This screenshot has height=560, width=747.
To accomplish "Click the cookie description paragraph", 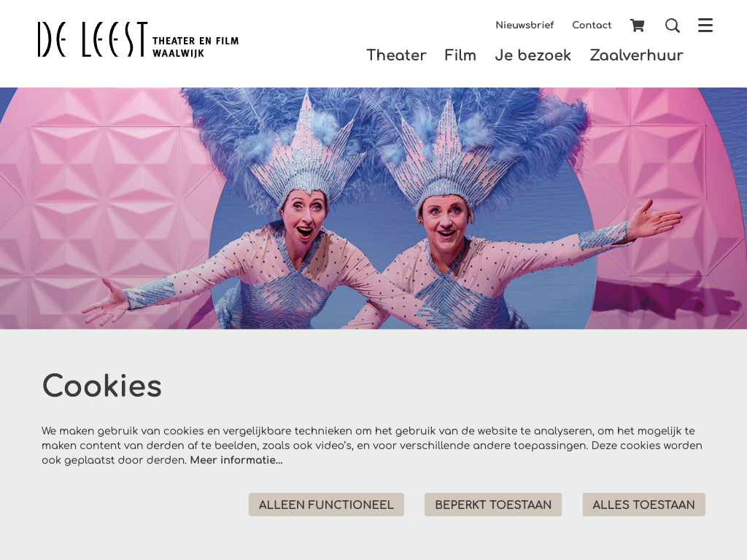I will [x=371, y=446].
